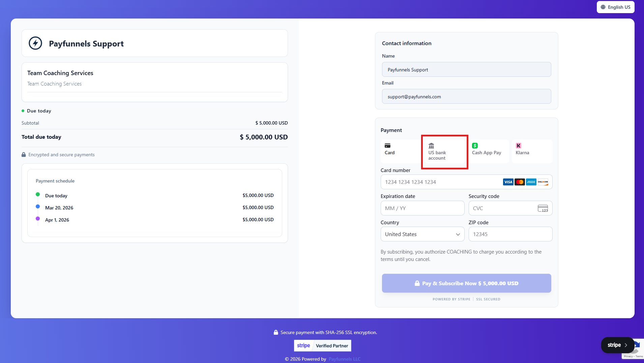Click the Visa card brand icon
The width and height of the screenshot is (644, 363).
[508, 182]
